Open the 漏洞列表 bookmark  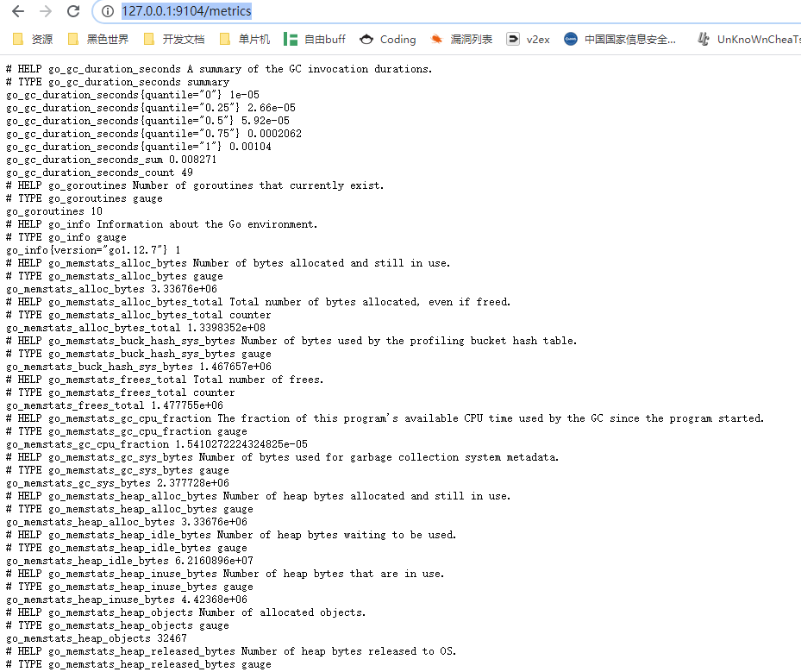click(462, 39)
